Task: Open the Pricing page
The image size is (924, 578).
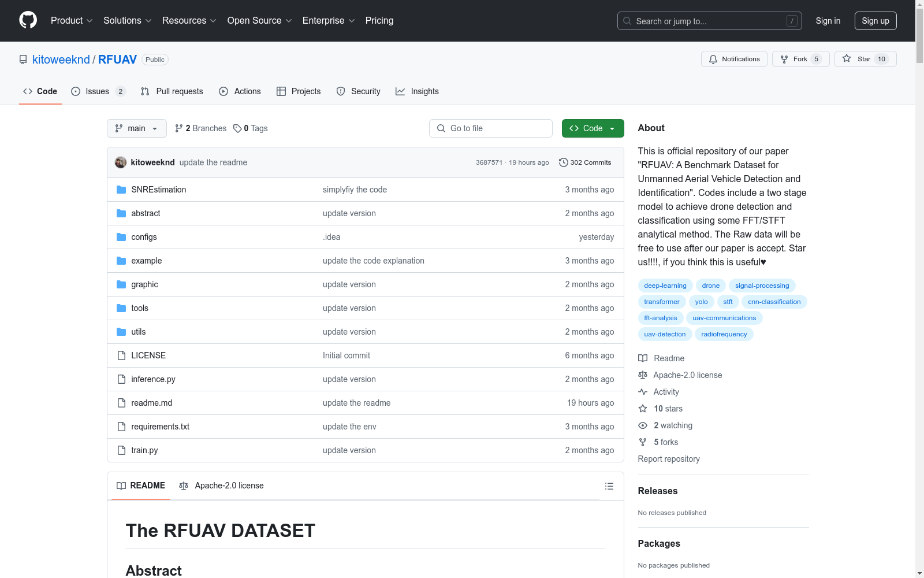Action: (x=379, y=20)
